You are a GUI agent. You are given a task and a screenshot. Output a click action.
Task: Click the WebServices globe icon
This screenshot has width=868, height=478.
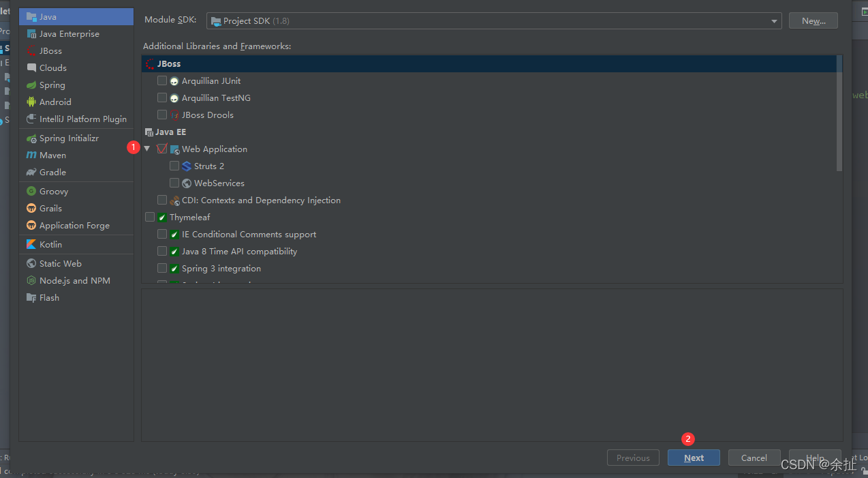tap(187, 183)
